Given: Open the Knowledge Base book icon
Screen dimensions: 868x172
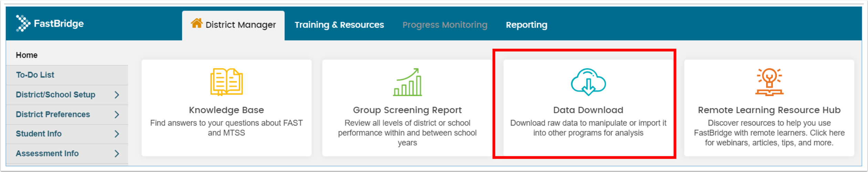Looking at the screenshot, I should 226,82.
